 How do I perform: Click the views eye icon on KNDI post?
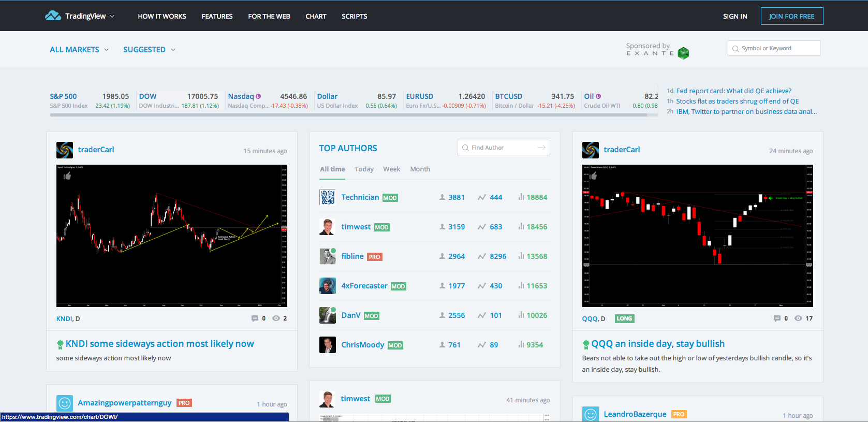[276, 318]
